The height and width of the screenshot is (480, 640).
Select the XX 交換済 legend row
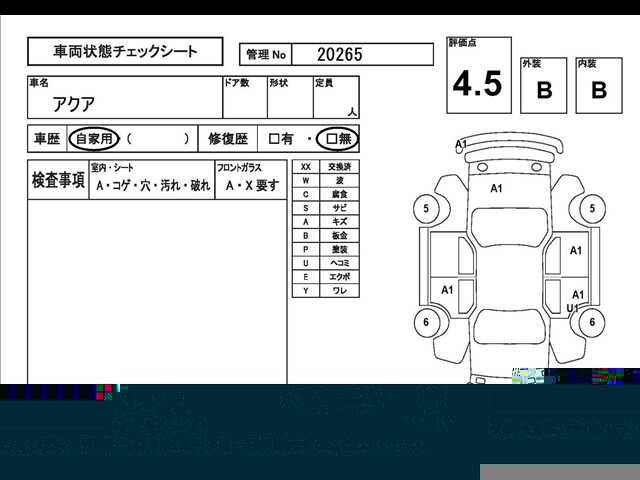click(x=323, y=166)
